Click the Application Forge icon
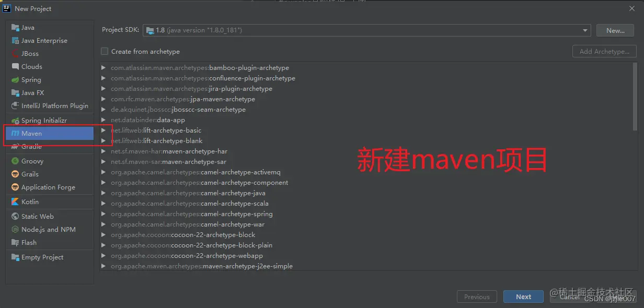 [16, 187]
